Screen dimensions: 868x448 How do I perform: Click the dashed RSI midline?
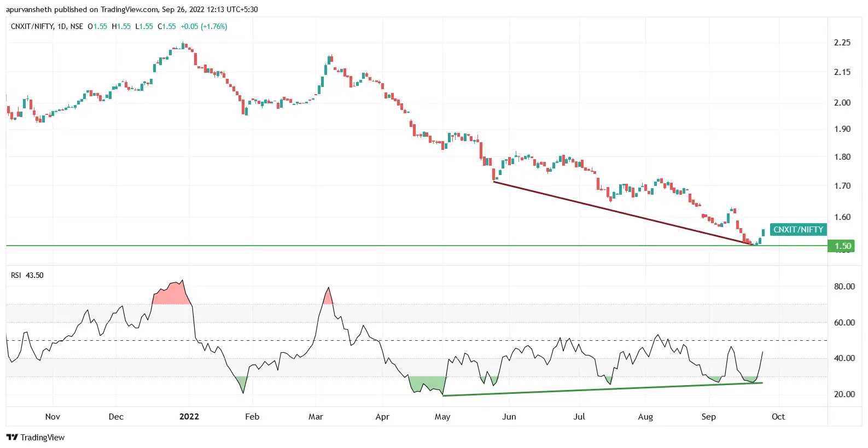416,341
